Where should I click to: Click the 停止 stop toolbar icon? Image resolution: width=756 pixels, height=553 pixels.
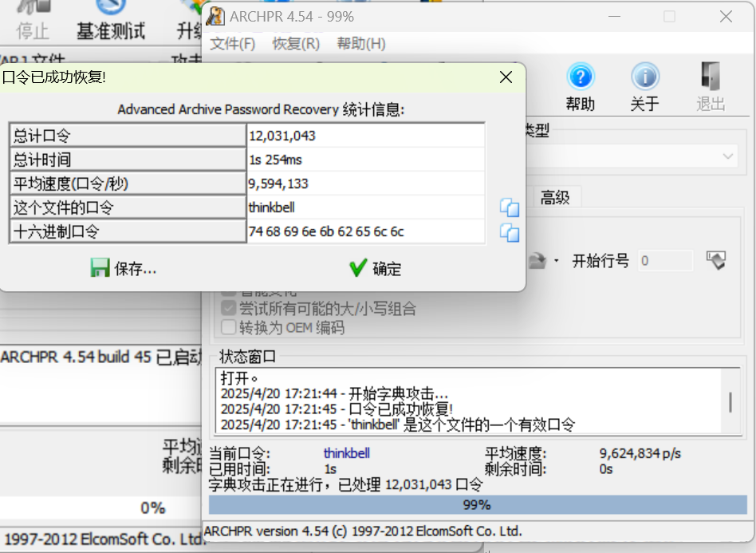tap(33, 20)
